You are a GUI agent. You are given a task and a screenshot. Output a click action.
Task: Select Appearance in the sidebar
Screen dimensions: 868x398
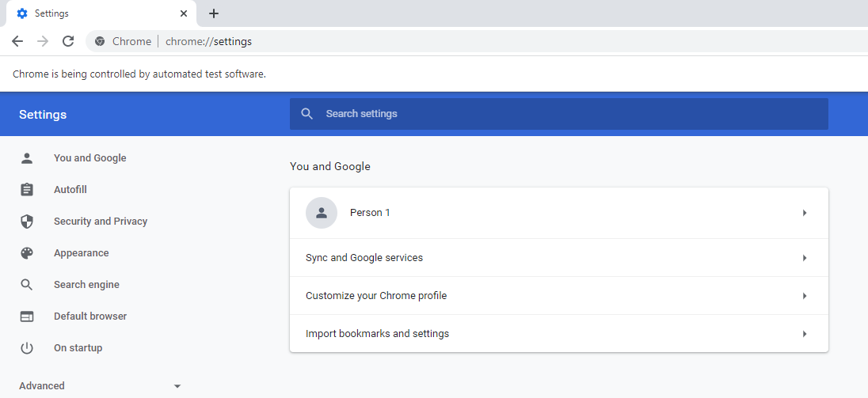(81, 252)
